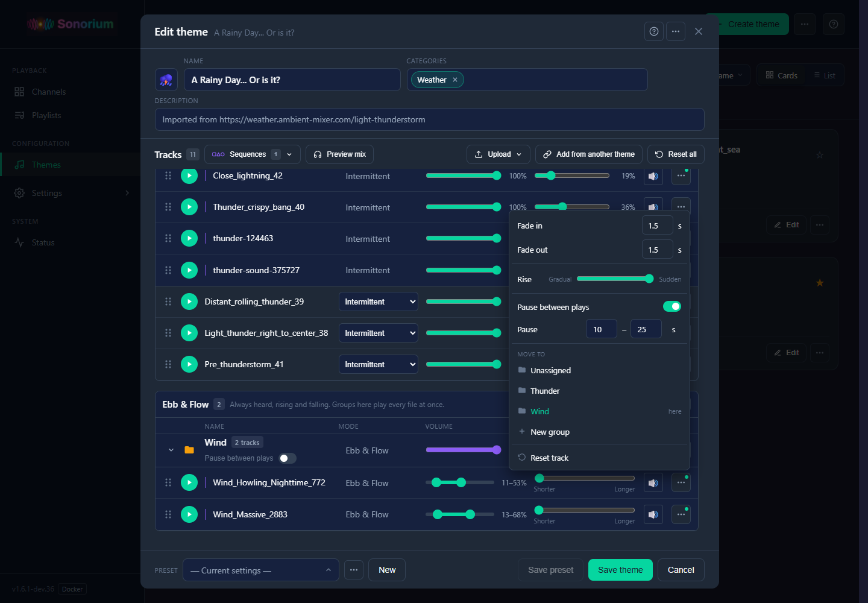The height and width of the screenshot is (603, 868).
Task: Click the Save theme button
Action: (620, 570)
